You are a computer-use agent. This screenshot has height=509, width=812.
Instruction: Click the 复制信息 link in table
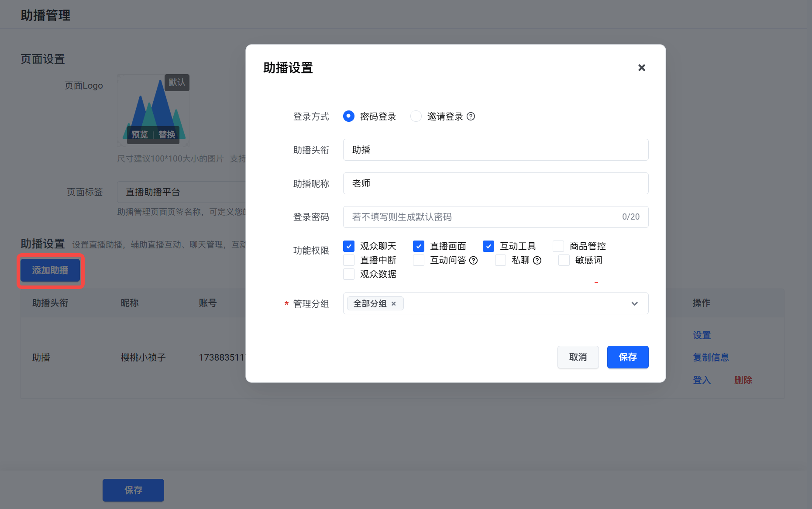click(711, 358)
